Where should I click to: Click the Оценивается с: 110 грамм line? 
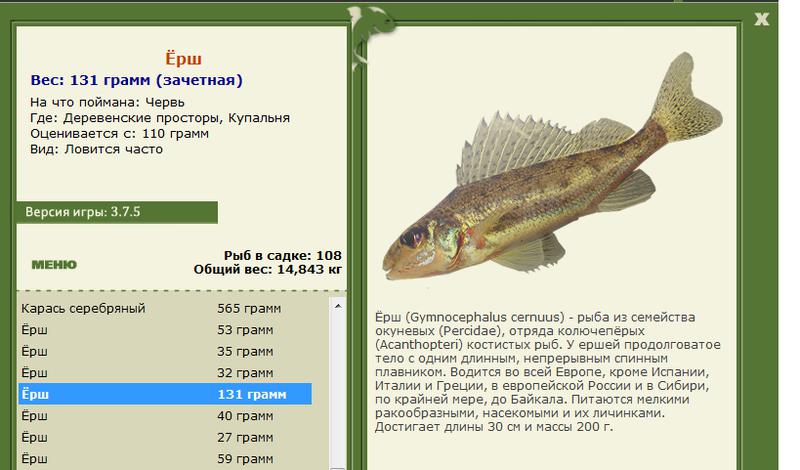click(119, 134)
